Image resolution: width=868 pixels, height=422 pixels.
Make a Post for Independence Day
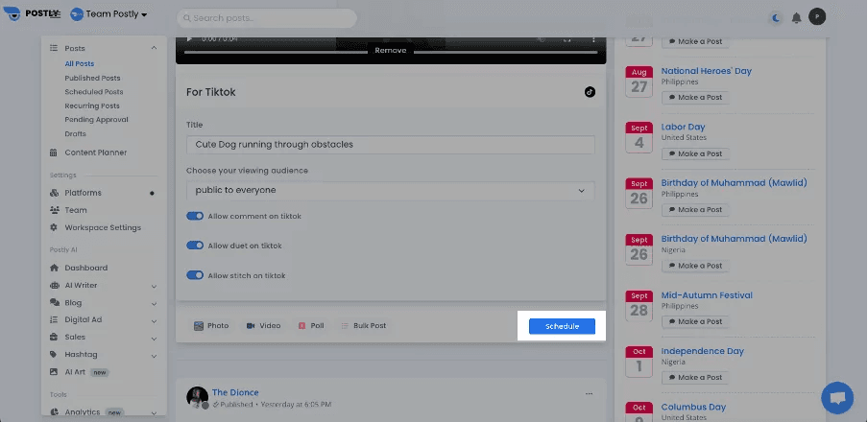click(695, 378)
